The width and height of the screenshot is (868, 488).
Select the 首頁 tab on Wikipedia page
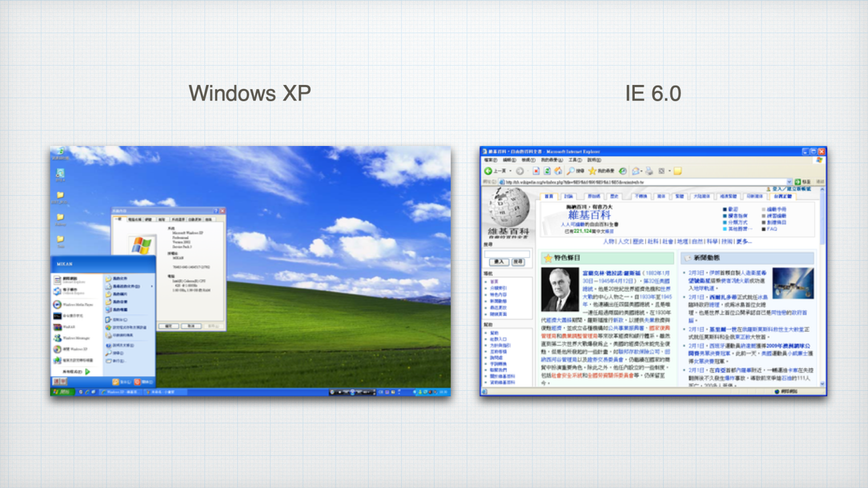click(549, 197)
